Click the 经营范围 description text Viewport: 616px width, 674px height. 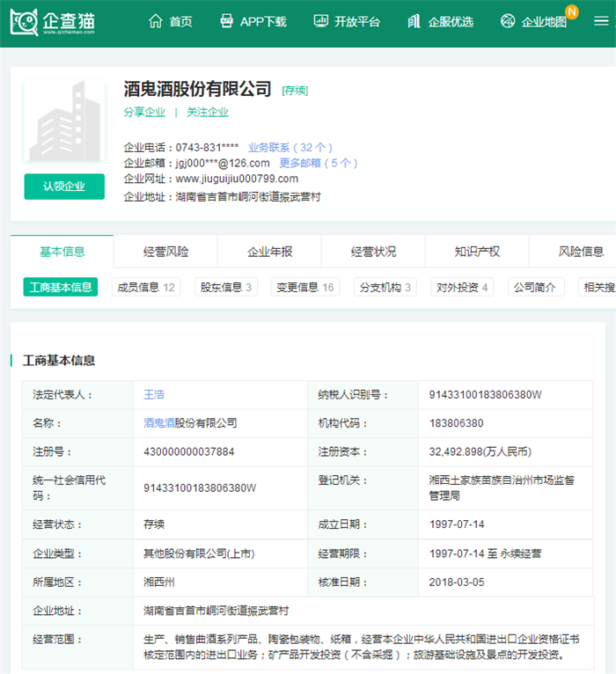(x=362, y=647)
